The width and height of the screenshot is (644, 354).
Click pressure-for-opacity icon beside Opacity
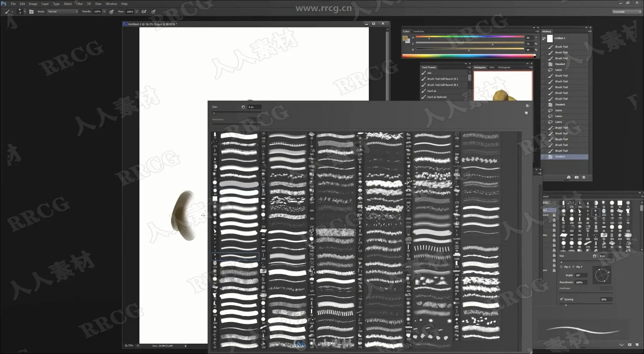(x=112, y=12)
